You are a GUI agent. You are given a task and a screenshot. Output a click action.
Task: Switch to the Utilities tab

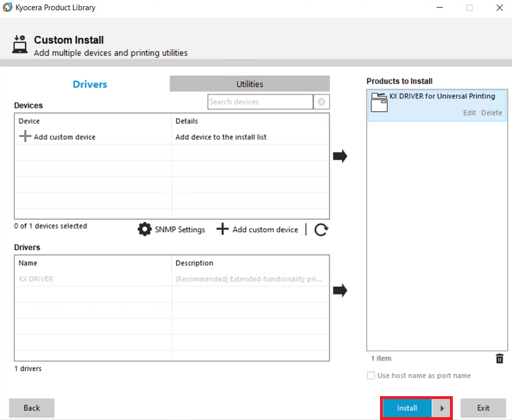click(250, 84)
